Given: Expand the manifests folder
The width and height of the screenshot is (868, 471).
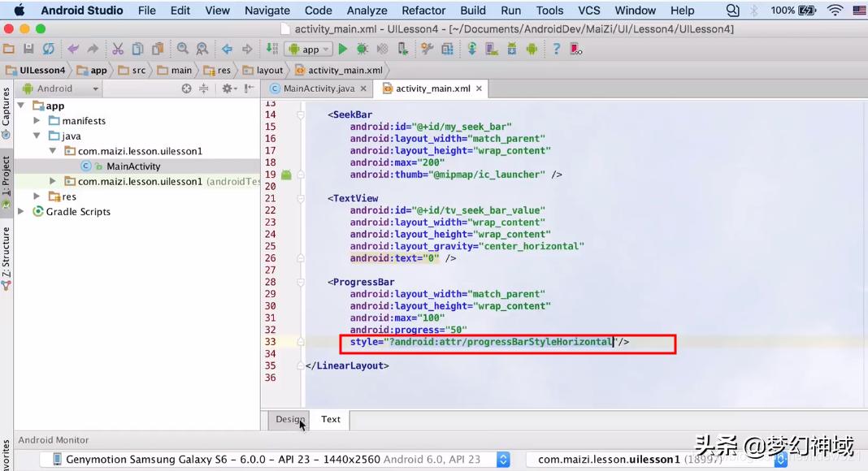Looking at the screenshot, I should (37, 121).
